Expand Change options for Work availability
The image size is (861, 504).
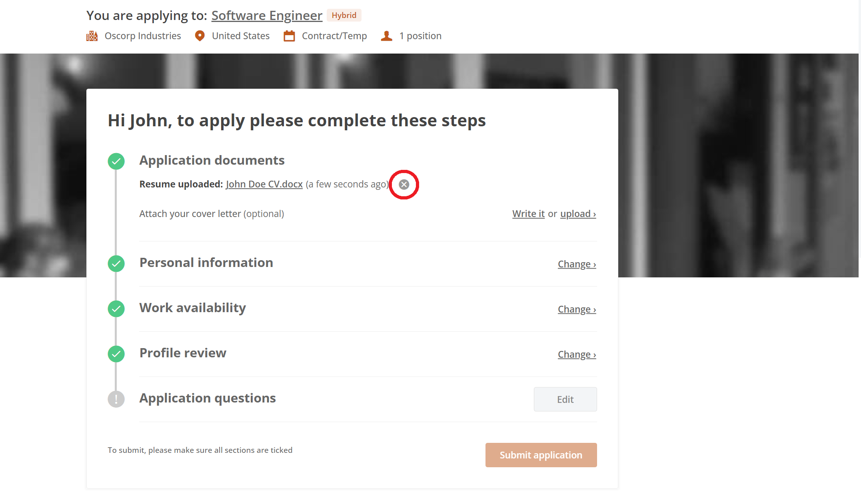pyautogui.click(x=577, y=309)
